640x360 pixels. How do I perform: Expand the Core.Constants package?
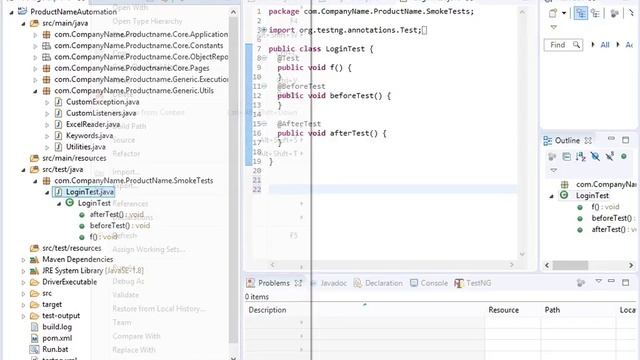35,46
